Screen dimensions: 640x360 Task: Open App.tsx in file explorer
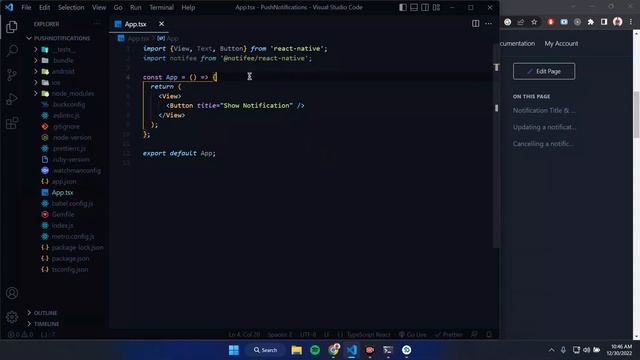tap(62, 192)
